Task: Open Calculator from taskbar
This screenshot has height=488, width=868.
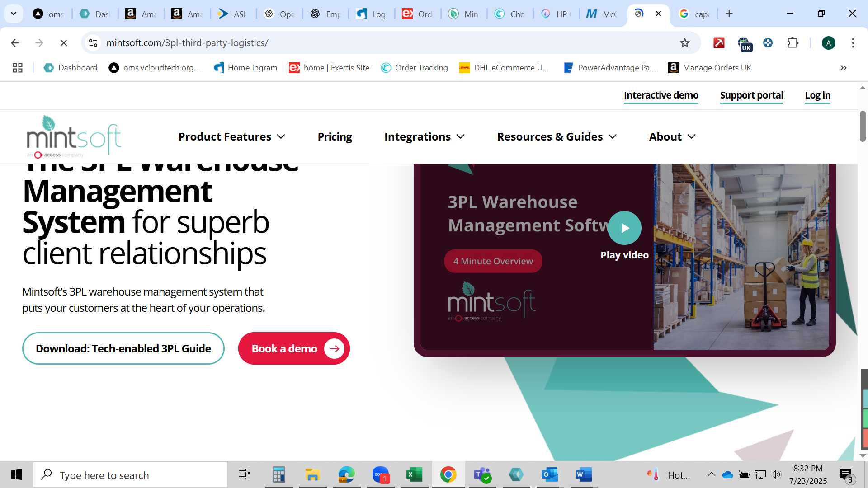Action: click(279, 475)
